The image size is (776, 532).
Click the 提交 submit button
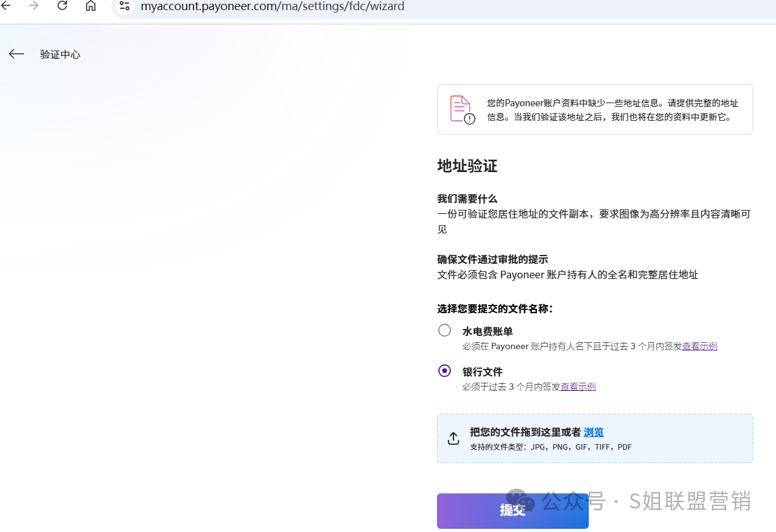(513, 511)
